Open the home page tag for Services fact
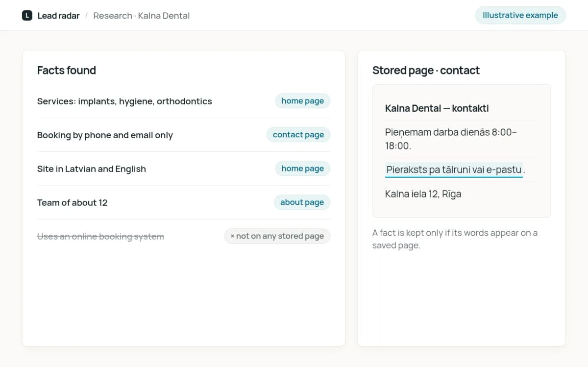 coord(302,101)
